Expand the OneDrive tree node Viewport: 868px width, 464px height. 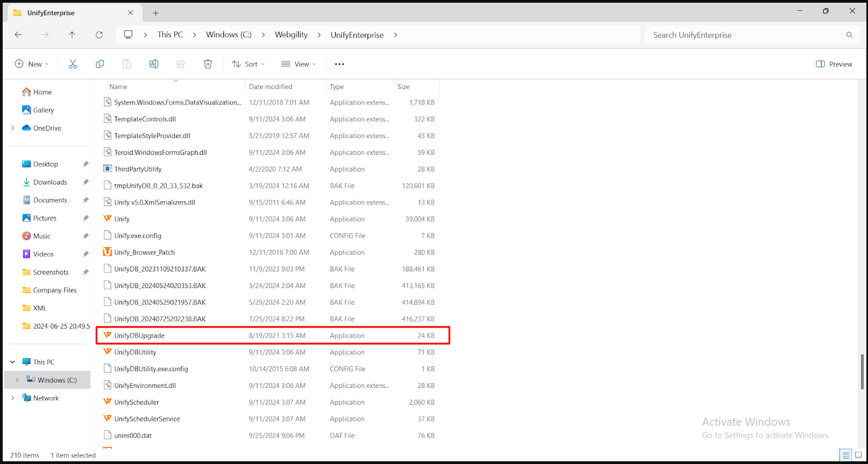[x=12, y=128]
